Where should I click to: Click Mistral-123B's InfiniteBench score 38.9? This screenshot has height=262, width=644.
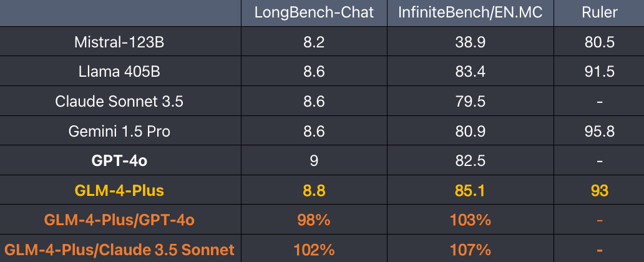(x=471, y=42)
